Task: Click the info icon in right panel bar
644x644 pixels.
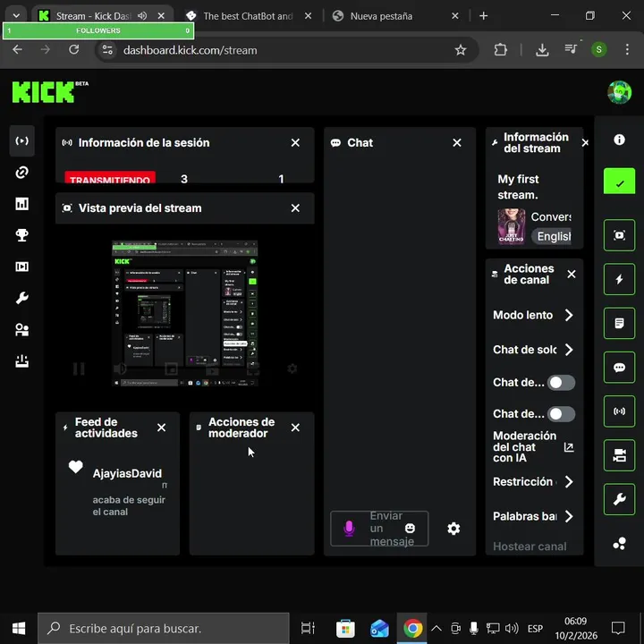Action: [x=619, y=140]
